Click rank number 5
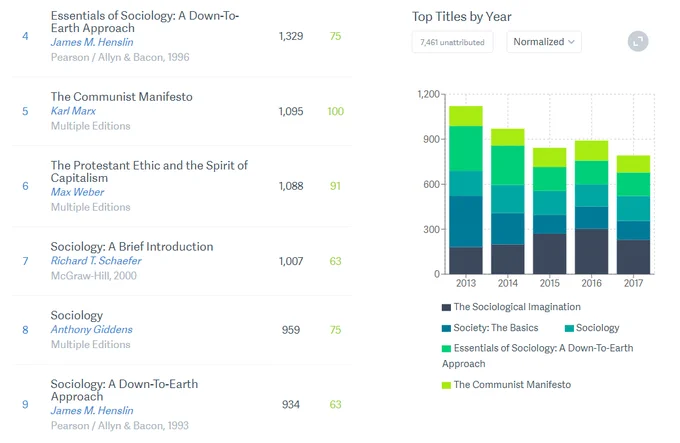 [x=25, y=111]
